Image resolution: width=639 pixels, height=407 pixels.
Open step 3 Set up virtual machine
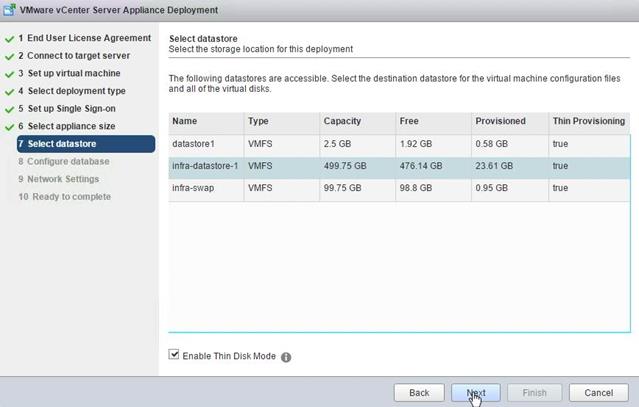point(69,73)
